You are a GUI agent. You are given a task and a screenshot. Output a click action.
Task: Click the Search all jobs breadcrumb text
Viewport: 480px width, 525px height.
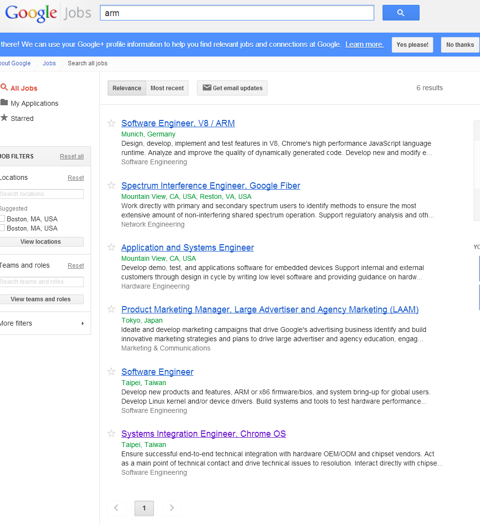87,63
